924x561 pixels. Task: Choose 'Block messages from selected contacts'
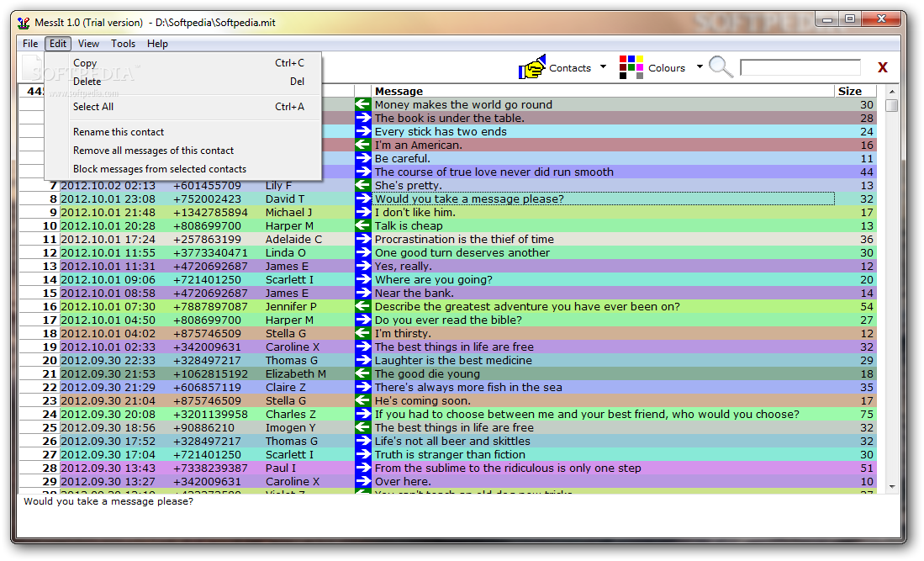pos(182,168)
